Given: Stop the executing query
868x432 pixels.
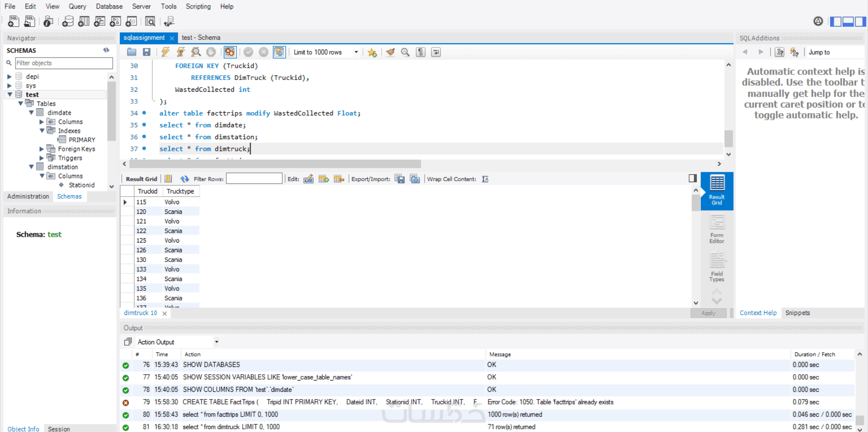Looking at the screenshot, I should click(211, 52).
